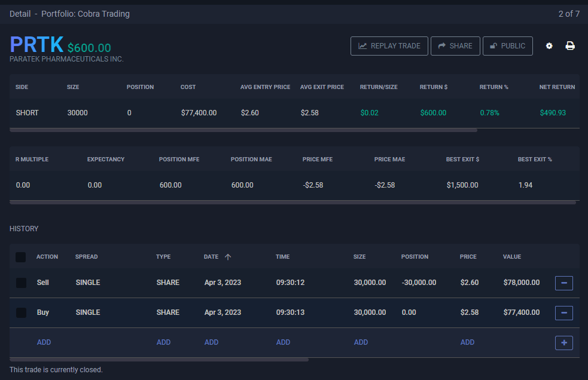Click the History table horizontal scrollbar
This screenshot has width=588, height=380.
point(159,360)
